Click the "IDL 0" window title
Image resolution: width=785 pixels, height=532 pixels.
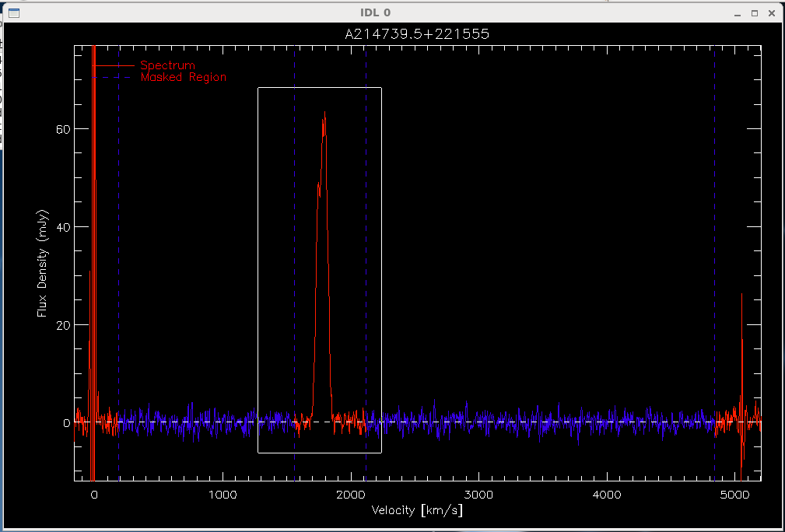coord(376,13)
